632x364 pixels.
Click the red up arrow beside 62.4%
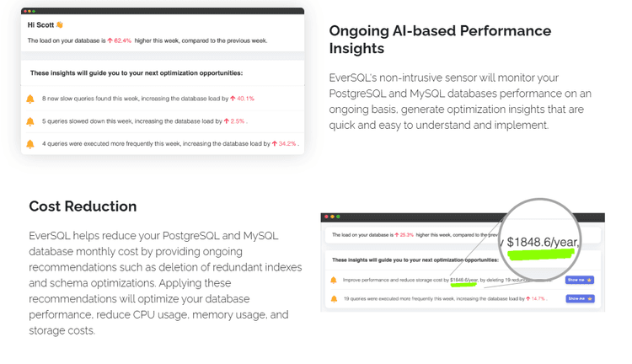pos(110,40)
